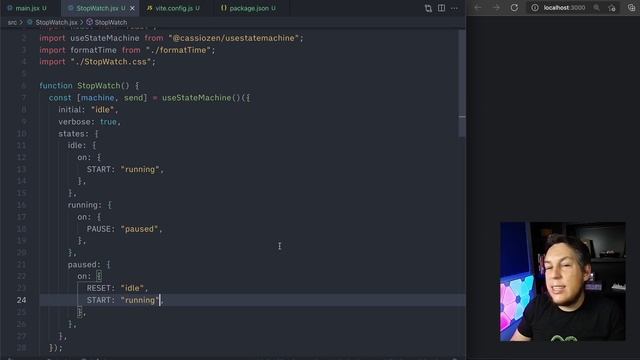Click PAUSE: "paused" transition line
Screen dimensions: 640x360
click(x=124, y=229)
